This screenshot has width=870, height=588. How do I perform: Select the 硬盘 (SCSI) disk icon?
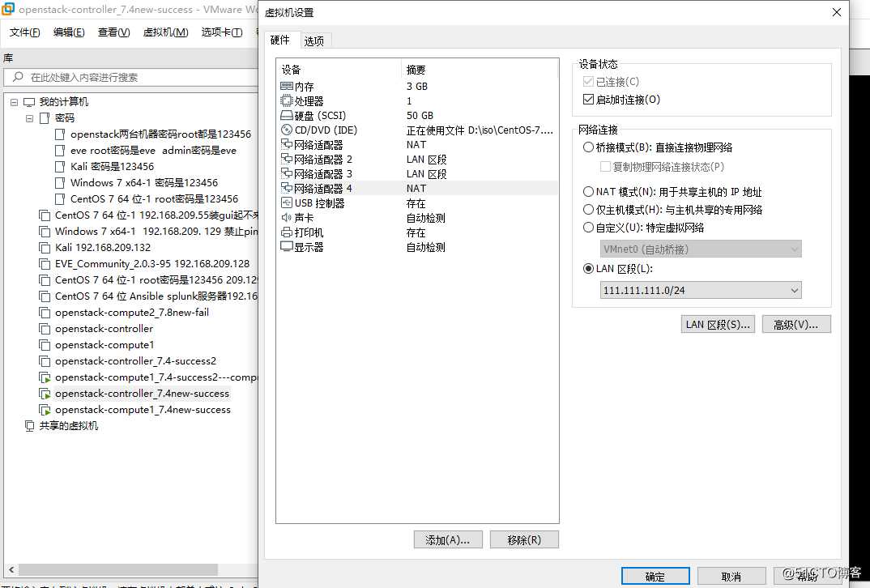[286, 115]
